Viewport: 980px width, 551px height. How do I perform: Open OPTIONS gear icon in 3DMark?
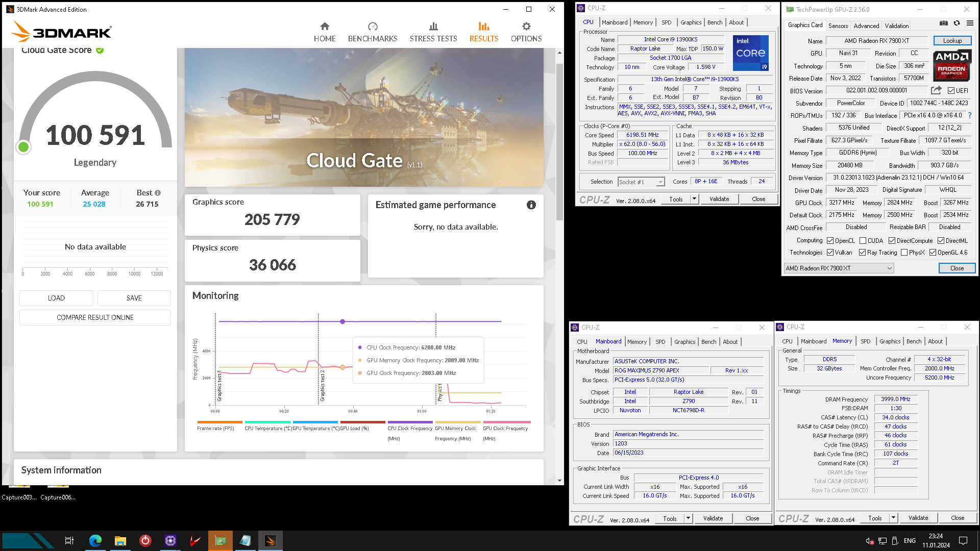pyautogui.click(x=526, y=27)
